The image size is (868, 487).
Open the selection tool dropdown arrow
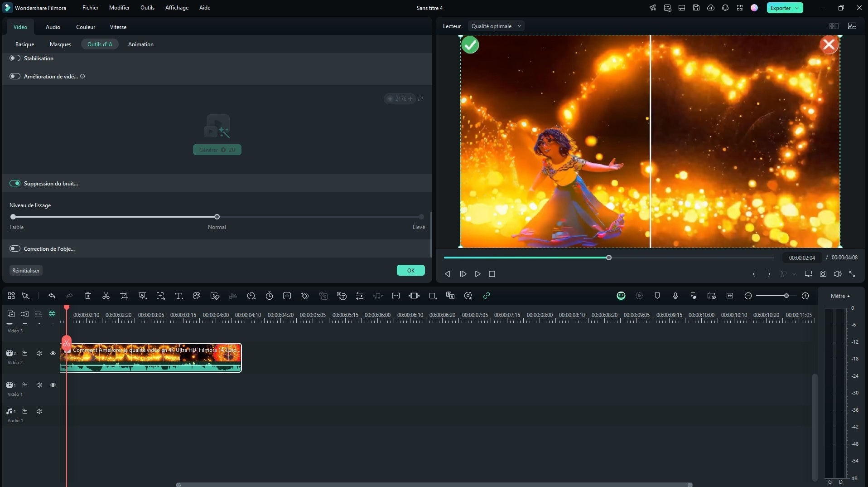29,298
